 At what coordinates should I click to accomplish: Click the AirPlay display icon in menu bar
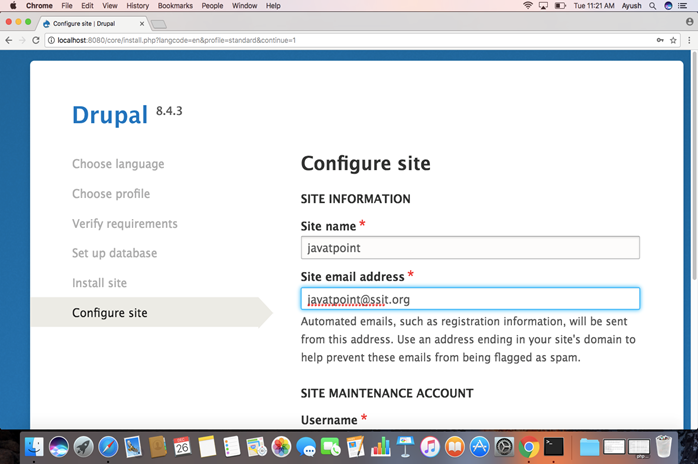coord(544,5)
